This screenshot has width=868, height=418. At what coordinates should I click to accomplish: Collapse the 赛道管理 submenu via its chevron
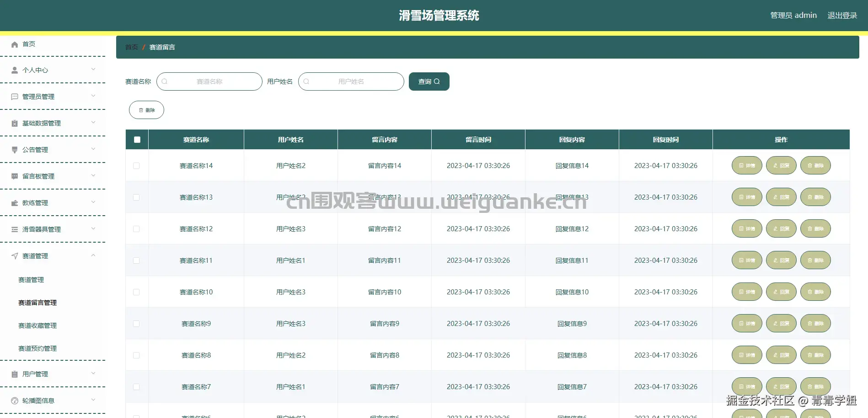point(93,255)
